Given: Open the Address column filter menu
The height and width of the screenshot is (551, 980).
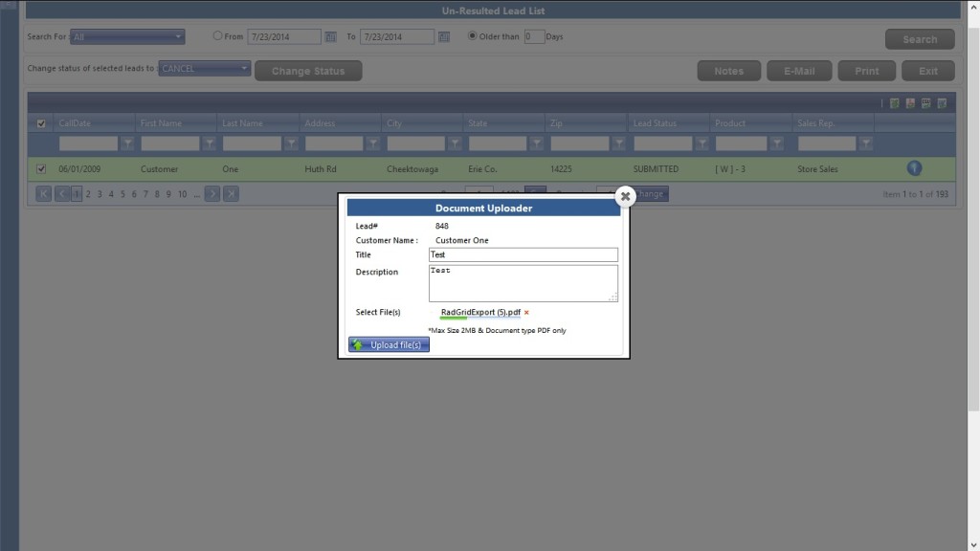Looking at the screenshot, I should tap(373, 143).
